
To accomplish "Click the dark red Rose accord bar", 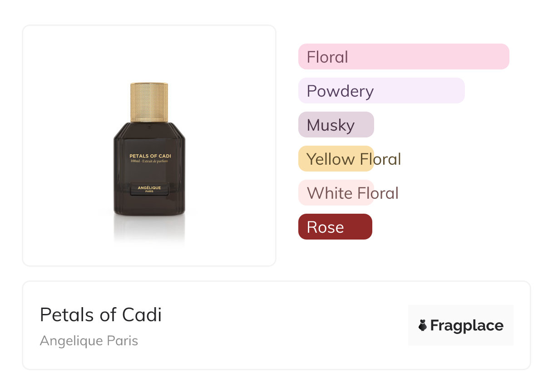I will point(335,227).
